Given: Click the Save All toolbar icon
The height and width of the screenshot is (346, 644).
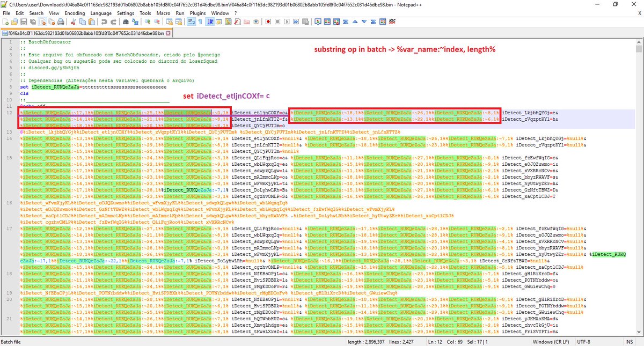Looking at the screenshot, I should 33,22.
